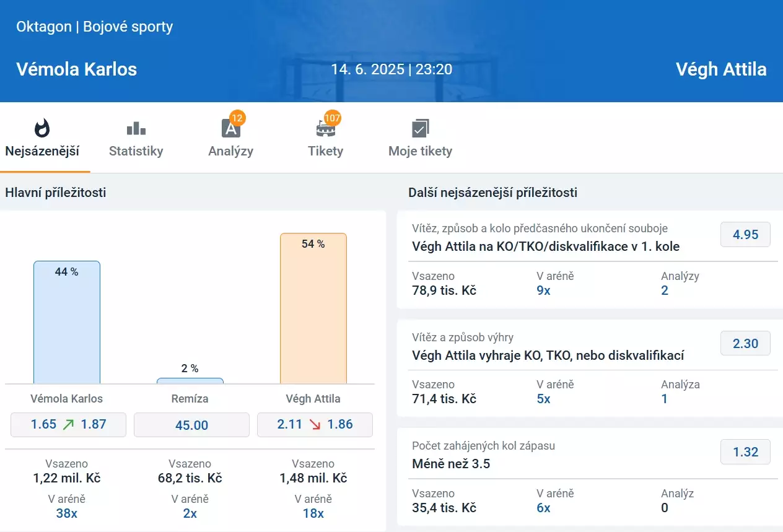Select odds 4.95 for Végh KO in 1. kole

coord(745,235)
